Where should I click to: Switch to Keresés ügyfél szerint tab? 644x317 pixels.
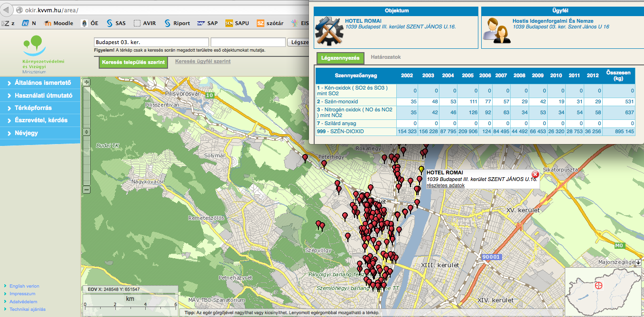pos(203,62)
